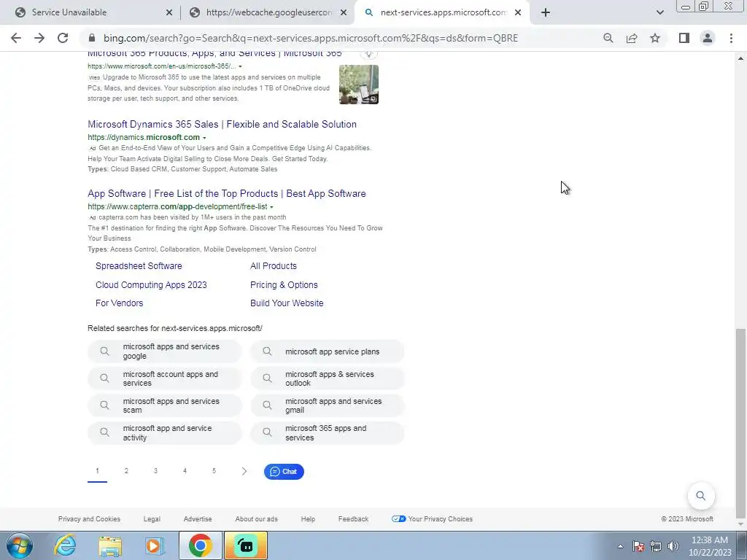Select the next-services.apps.microsoft.com tab

442,13
